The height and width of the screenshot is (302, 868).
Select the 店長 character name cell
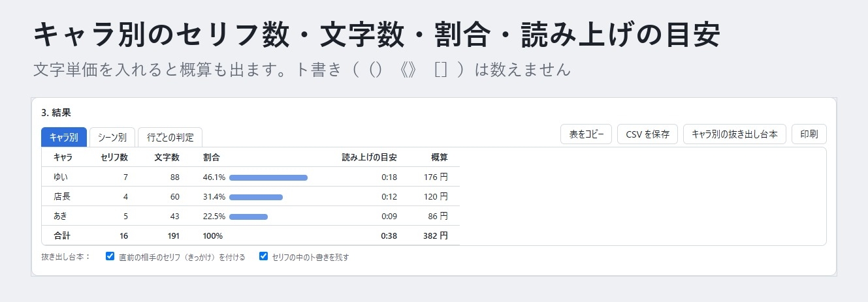pyautogui.click(x=61, y=196)
